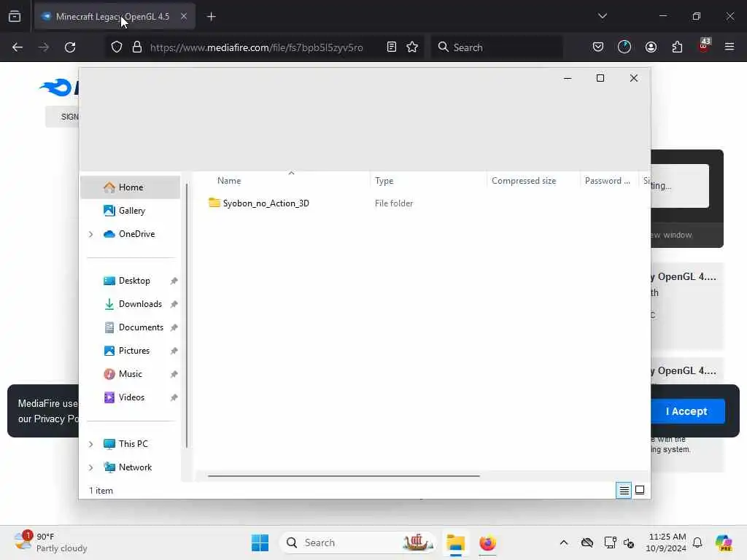Expand the OneDrive tree node
747x560 pixels.
pos(90,234)
